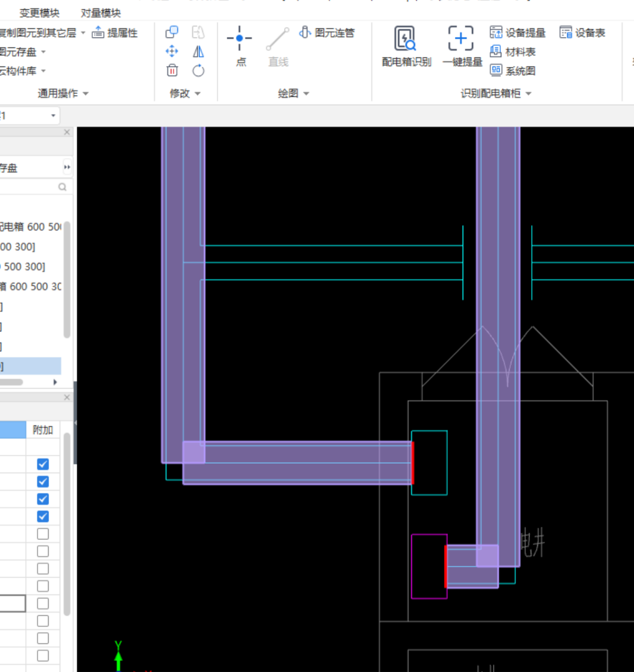Check the 附加 checkbox beside the input box
The height and width of the screenshot is (672, 634).
click(x=43, y=603)
